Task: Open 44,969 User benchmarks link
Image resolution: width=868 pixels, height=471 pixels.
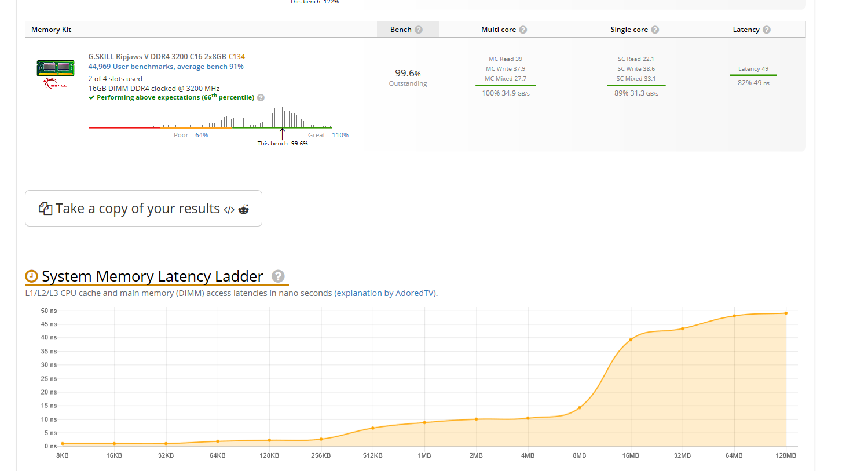Action: tap(166, 67)
